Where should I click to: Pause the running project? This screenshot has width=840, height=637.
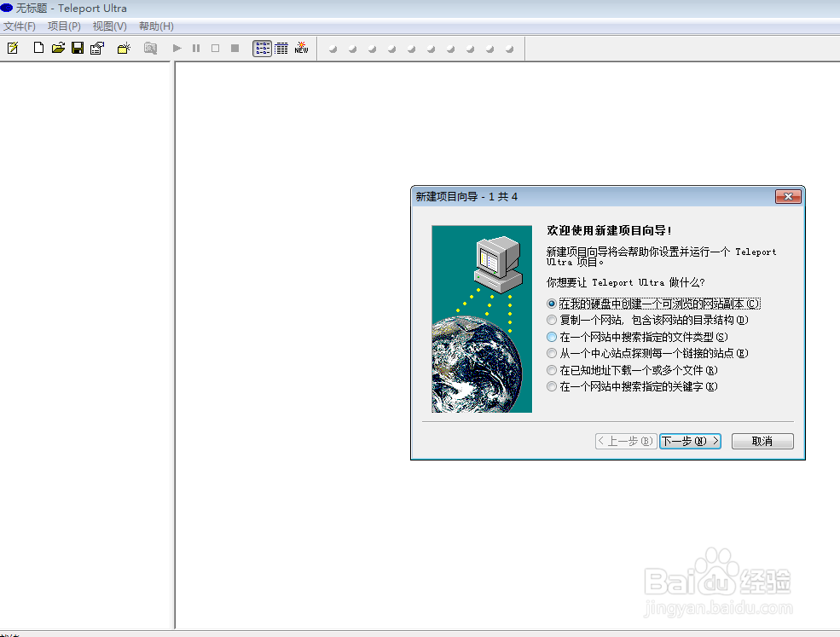click(x=196, y=49)
